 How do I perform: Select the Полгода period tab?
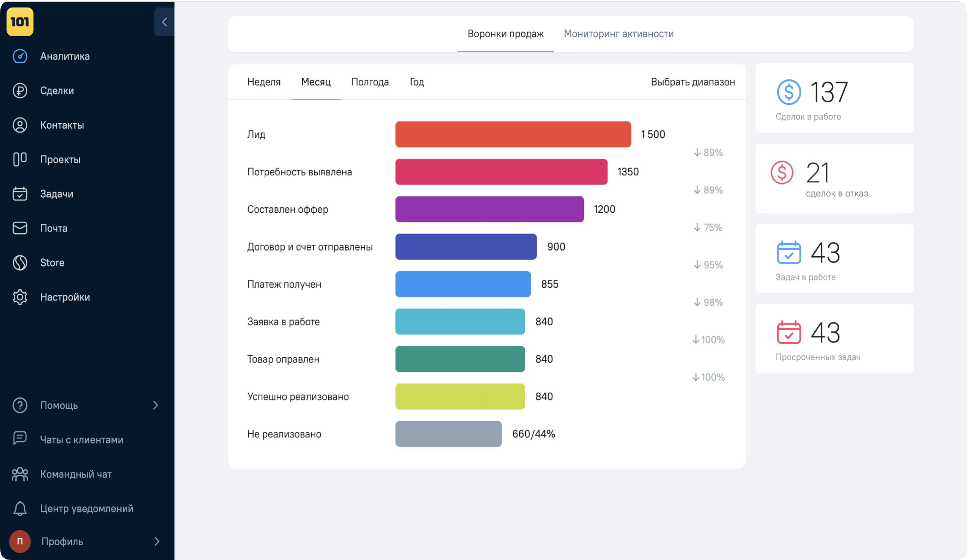pos(370,82)
